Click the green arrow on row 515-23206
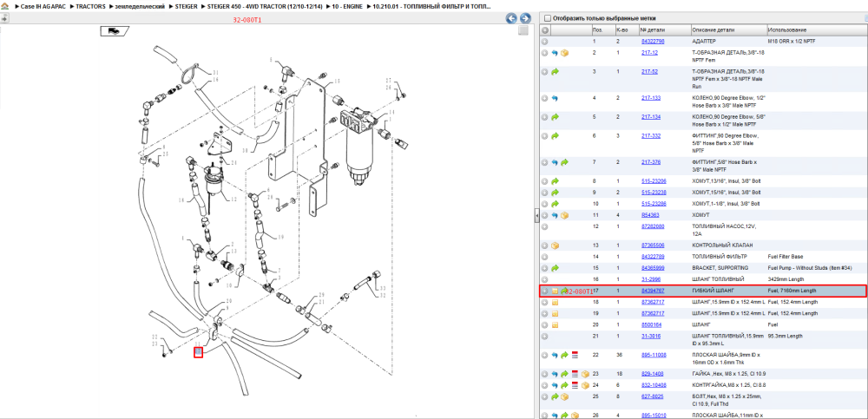This screenshot has height=419, width=868. 556,181
